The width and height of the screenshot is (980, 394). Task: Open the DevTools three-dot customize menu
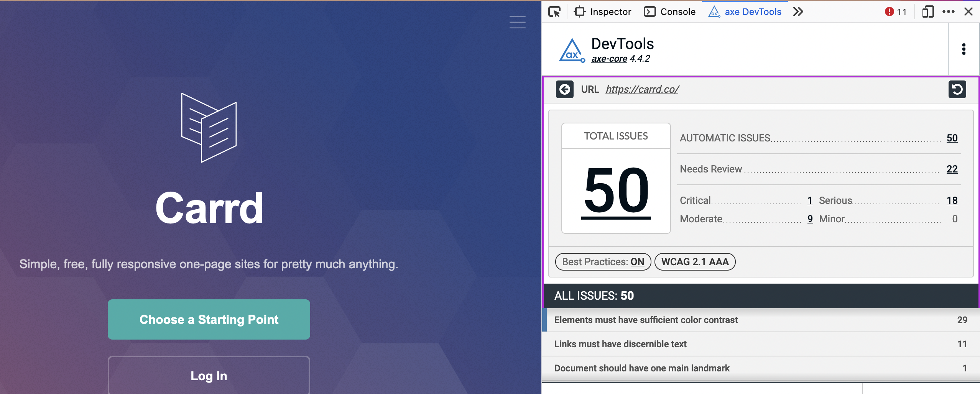coord(949,12)
